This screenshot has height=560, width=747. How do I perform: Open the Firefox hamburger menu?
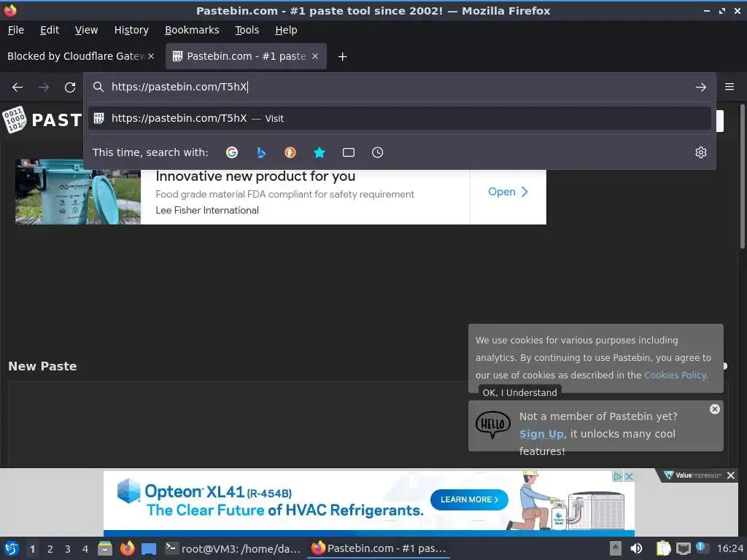[x=729, y=87]
